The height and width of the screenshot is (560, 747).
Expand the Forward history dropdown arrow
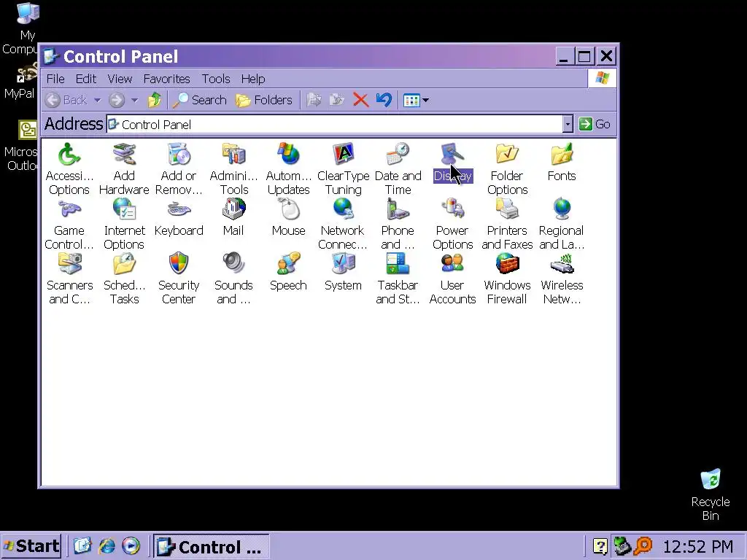[x=134, y=100]
